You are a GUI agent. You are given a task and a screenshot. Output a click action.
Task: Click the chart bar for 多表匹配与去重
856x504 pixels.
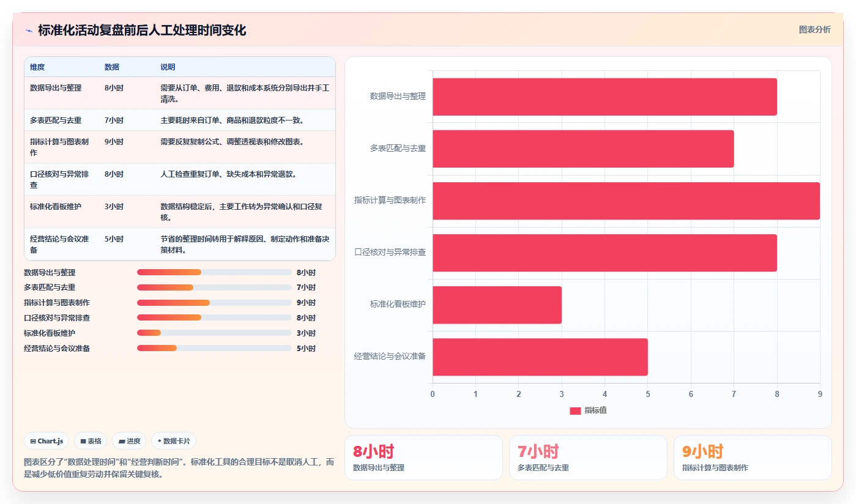click(x=583, y=149)
